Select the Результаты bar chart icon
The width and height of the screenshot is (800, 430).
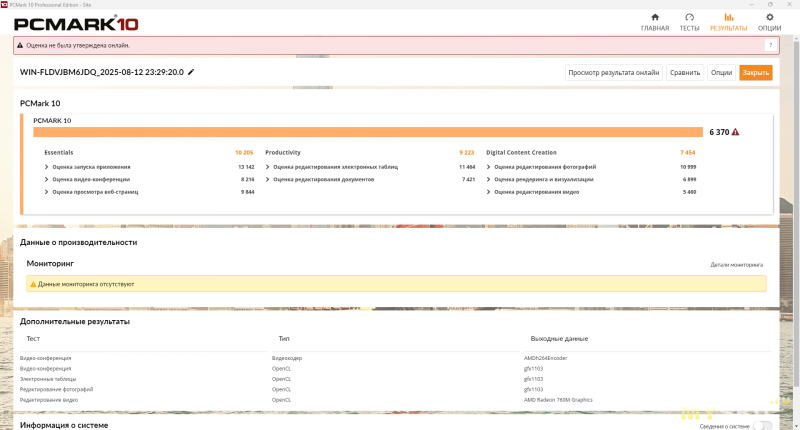(x=729, y=17)
